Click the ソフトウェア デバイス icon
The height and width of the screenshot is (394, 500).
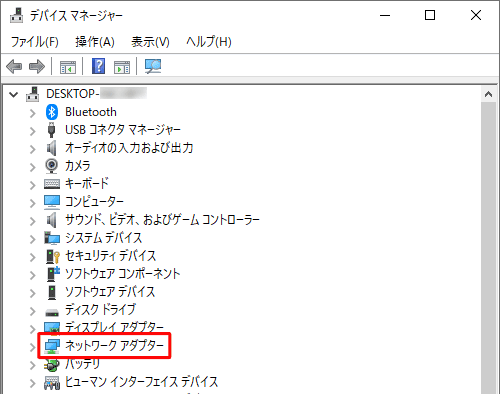point(52,292)
